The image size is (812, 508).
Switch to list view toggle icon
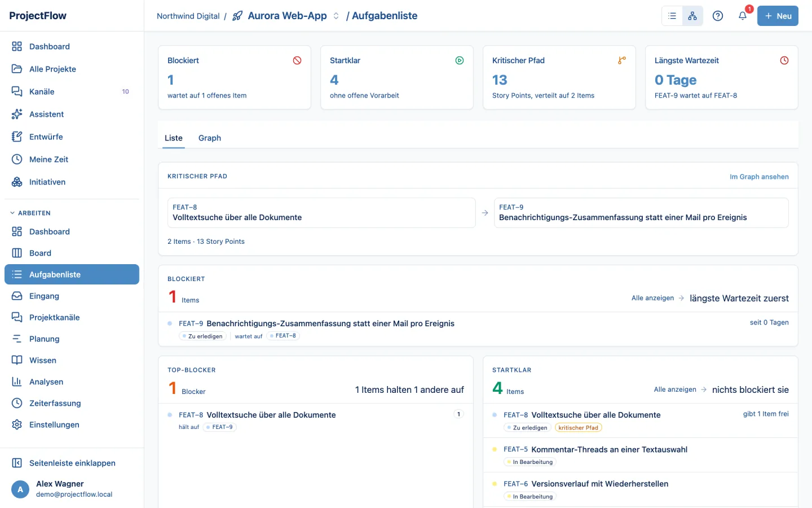(672, 16)
